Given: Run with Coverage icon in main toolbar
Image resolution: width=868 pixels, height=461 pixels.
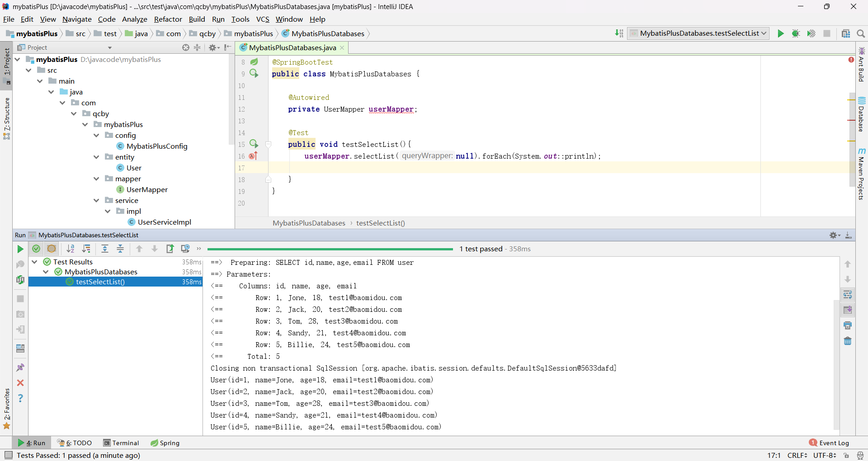Looking at the screenshot, I should (x=811, y=33).
